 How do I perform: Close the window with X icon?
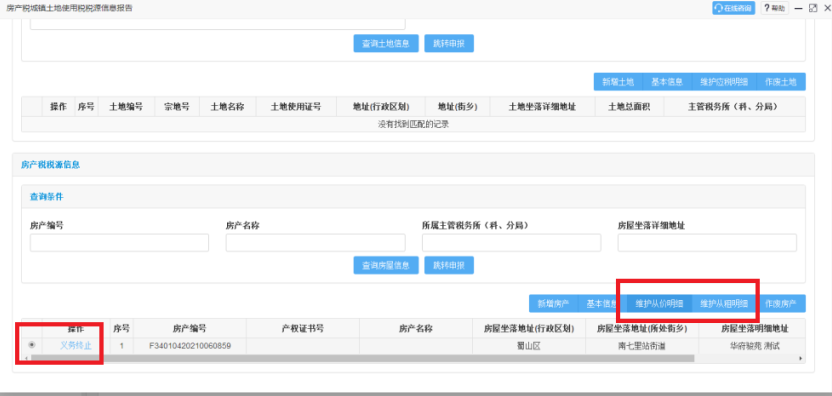click(826, 8)
